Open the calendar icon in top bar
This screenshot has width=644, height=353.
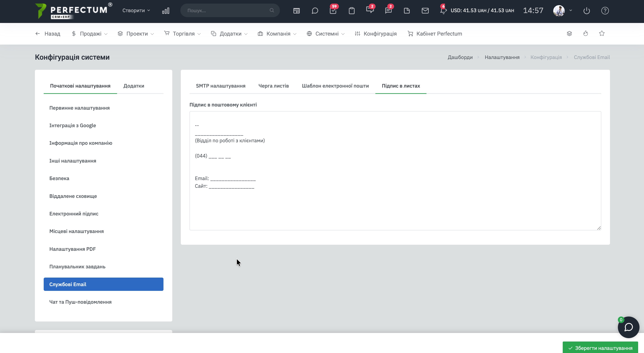[x=296, y=11]
